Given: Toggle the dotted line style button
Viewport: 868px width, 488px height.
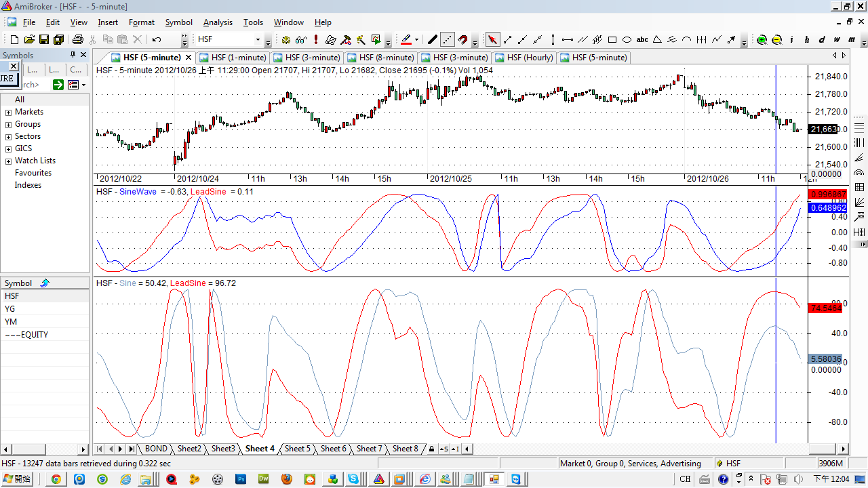Looking at the screenshot, I should coord(448,40).
